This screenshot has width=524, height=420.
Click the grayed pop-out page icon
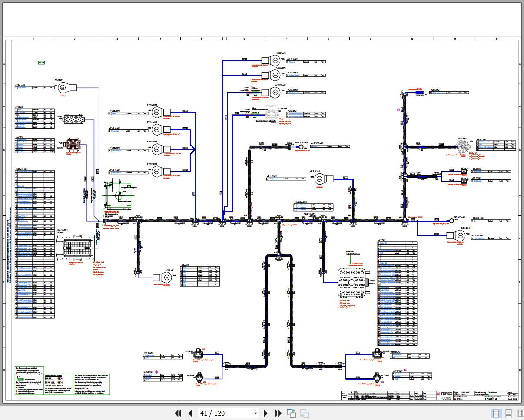305,413
